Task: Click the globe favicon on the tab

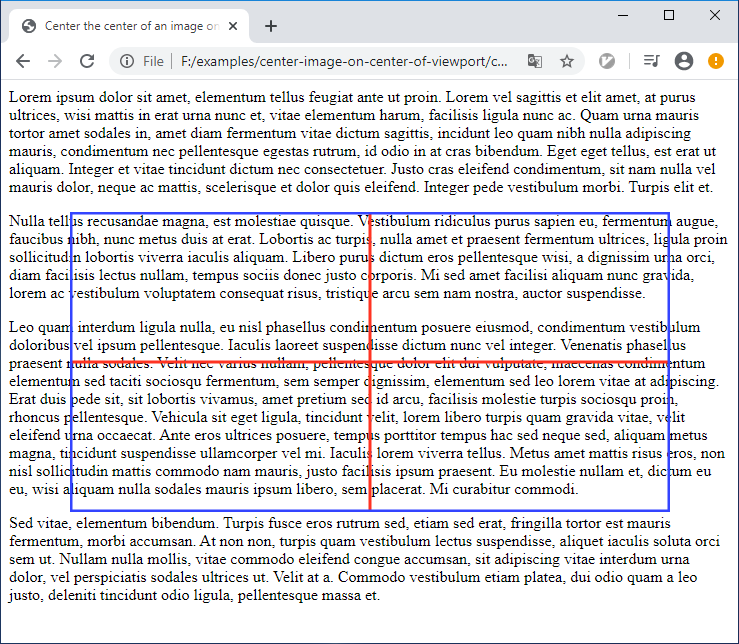Action: (29, 26)
